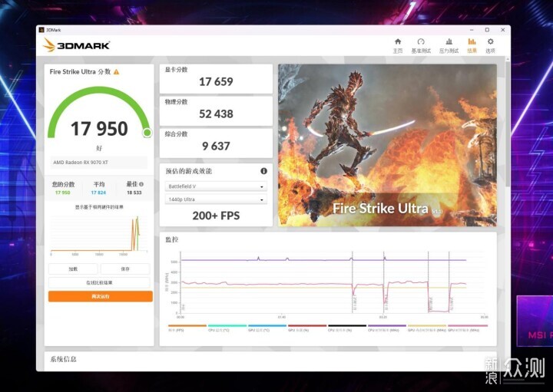Click the Fire Strike Ultra preview image
The height and width of the screenshot is (392, 553).
coord(387,145)
